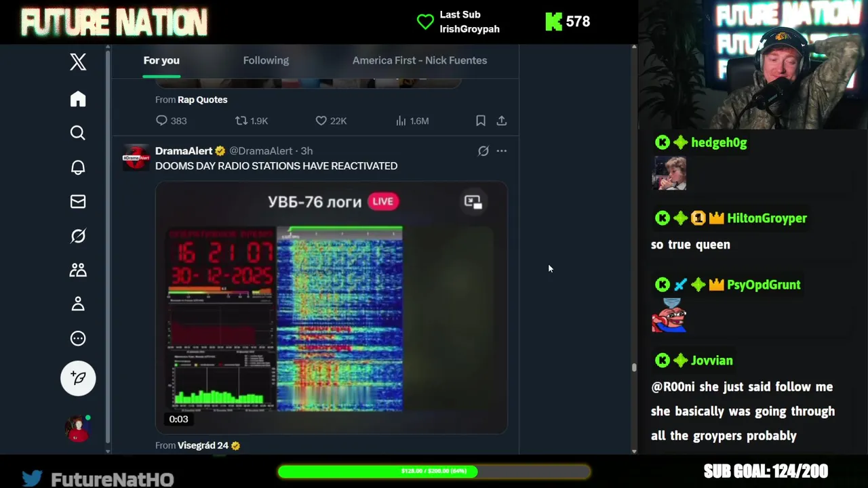Image resolution: width=868 pixels, height=488 pixels.
Task: Open America First - Nick Fuentes tab
Action: click(420, 60)
